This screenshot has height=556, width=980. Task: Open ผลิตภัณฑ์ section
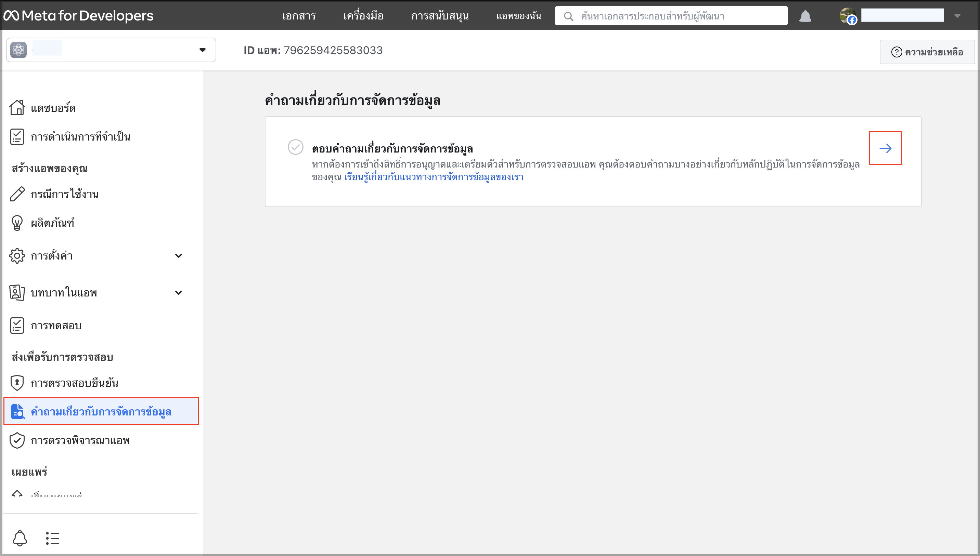(52, 223)
